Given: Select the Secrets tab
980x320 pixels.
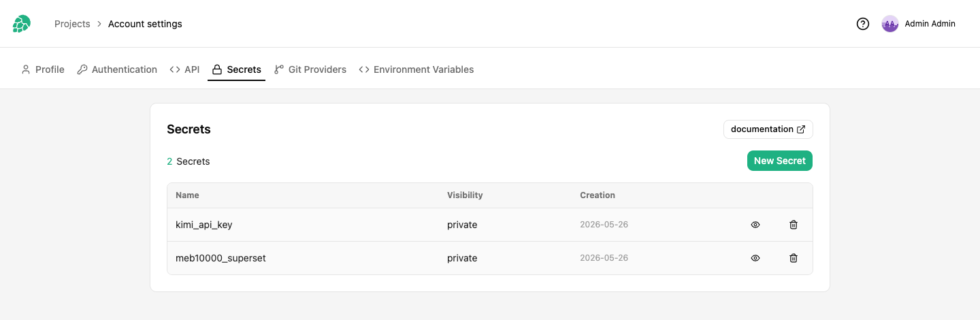Looking at the screenshot, I should pyautogui.click(x=237, y=69).
